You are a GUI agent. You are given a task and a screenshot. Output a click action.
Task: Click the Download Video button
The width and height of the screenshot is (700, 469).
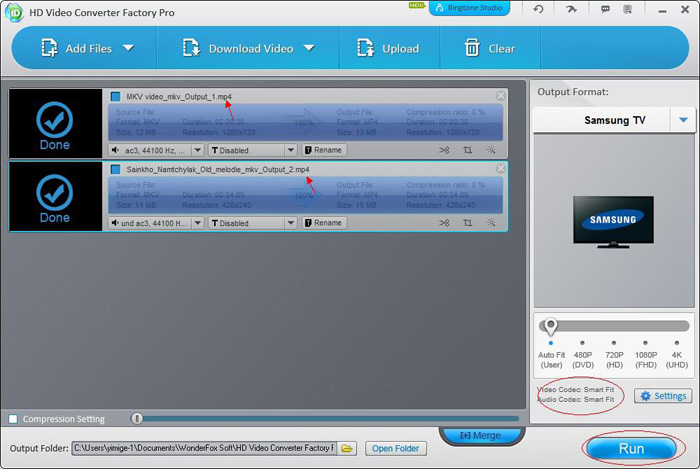[x=238, y=48]
